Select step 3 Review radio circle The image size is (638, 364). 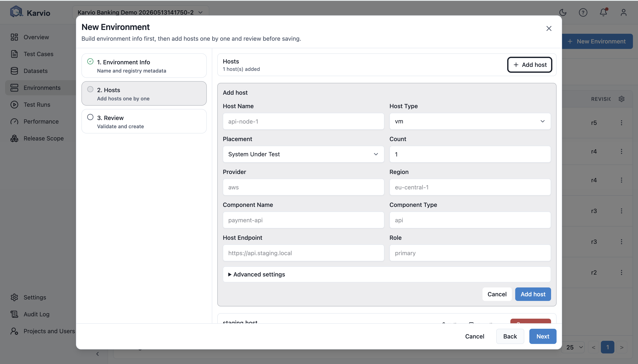tap(90, 117)
